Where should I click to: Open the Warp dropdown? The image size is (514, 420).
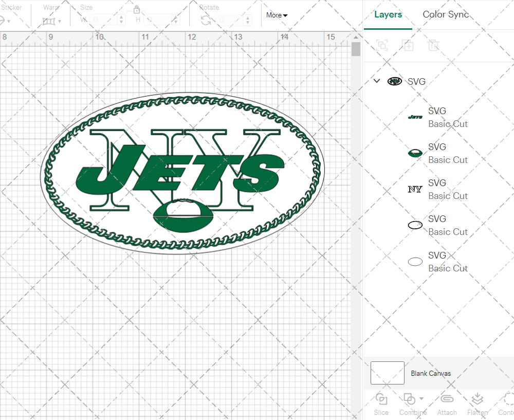(52, 21)
